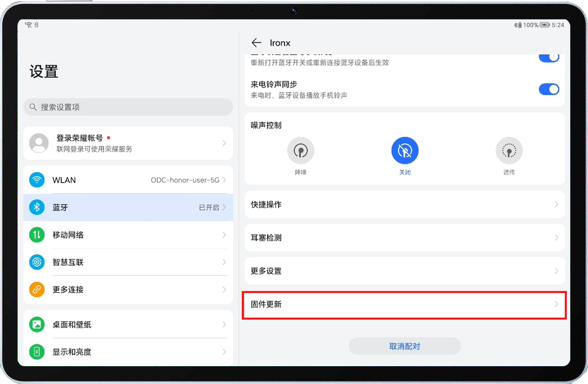This screenshot has height=384, width=588.
Task: Select the 透传 transparency mode icon
Action: 509,150
